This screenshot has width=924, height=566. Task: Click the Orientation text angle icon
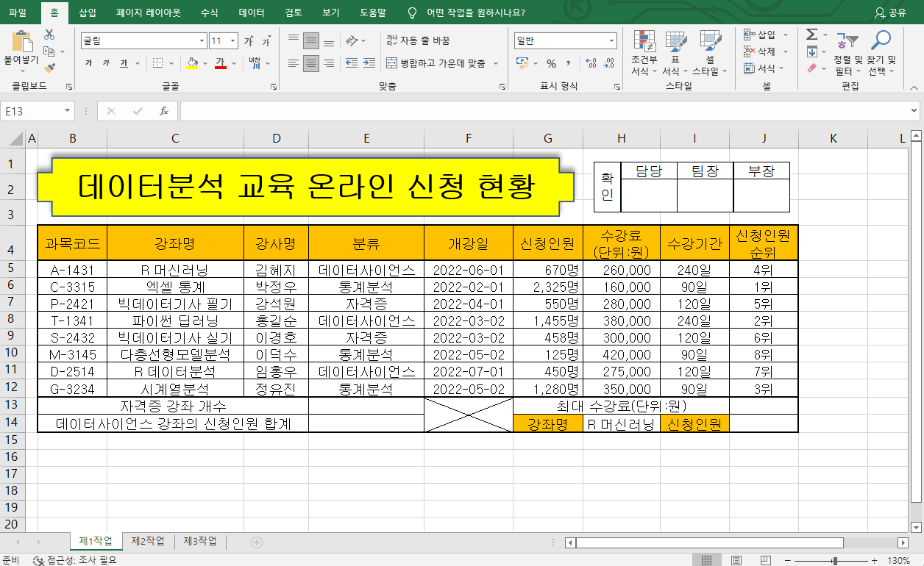[352, 41]
